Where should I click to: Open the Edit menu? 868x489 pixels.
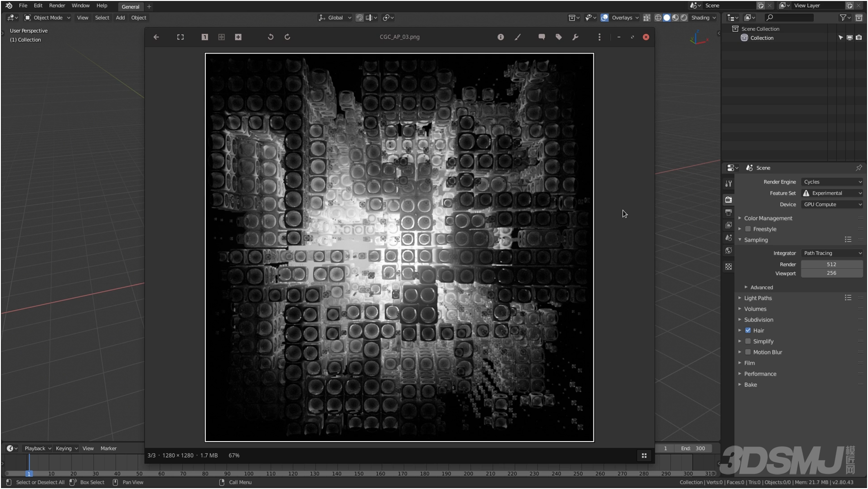point(38,6)
